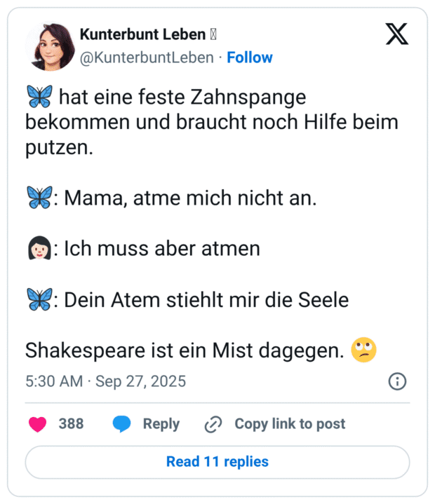This screenshot has height=504, width=435.
Task: Follow the KunterbuntLeben account
Action: [x=250, y=57]
